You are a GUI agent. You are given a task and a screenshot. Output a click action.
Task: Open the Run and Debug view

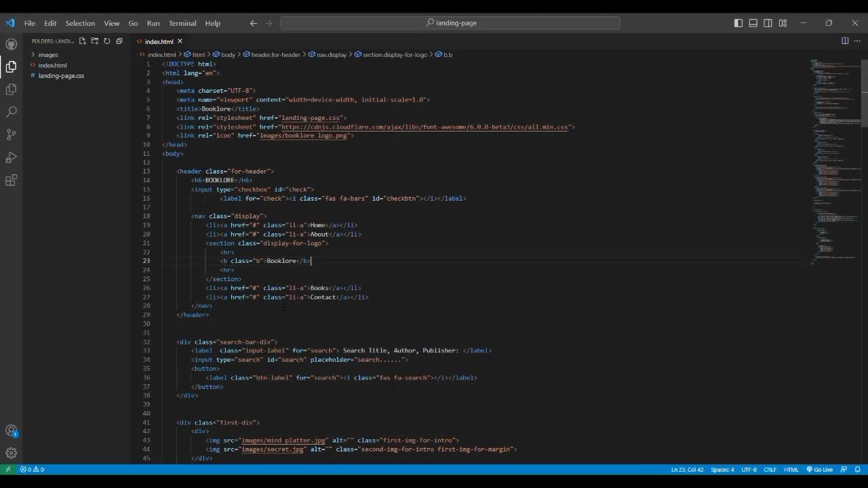click(x=11, y=158)
